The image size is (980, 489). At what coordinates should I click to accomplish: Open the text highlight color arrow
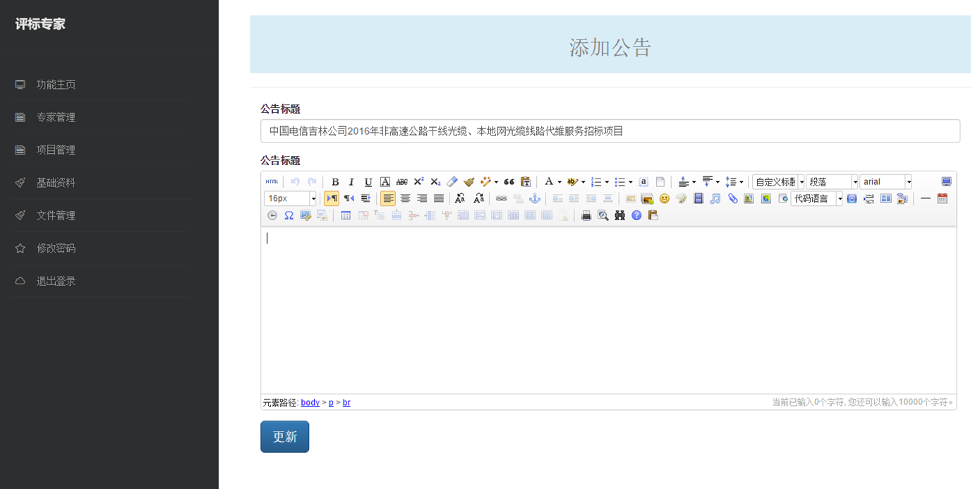(x=583, y=182)
